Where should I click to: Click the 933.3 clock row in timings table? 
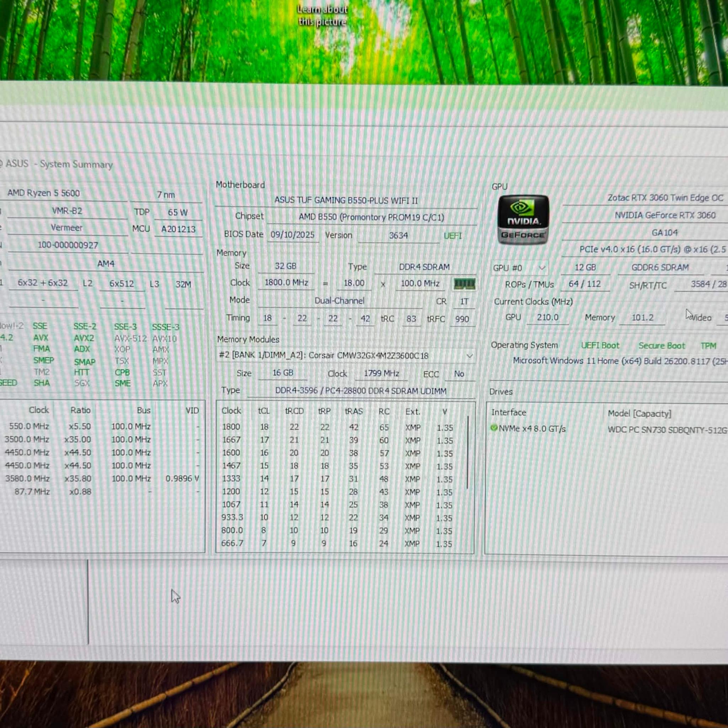point(341,518)
